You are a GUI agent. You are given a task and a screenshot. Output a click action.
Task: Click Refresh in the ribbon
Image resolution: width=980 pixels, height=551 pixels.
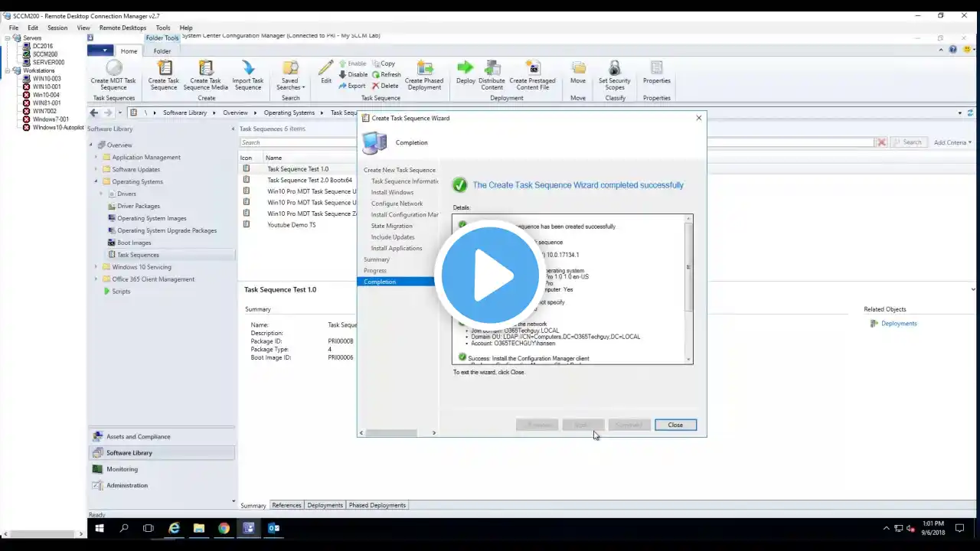(387, 75)
